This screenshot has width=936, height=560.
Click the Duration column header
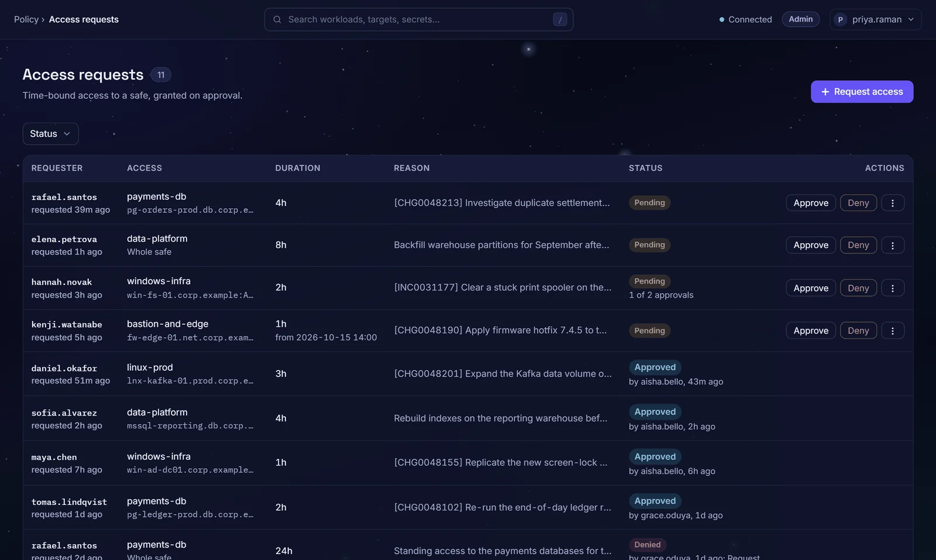[298, 168]
